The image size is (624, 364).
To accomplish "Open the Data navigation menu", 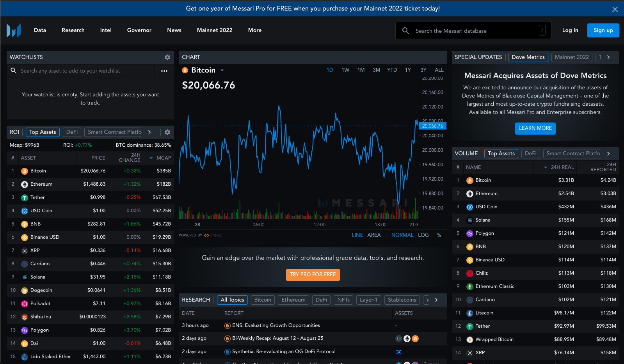I will click(x=40, y=30).
